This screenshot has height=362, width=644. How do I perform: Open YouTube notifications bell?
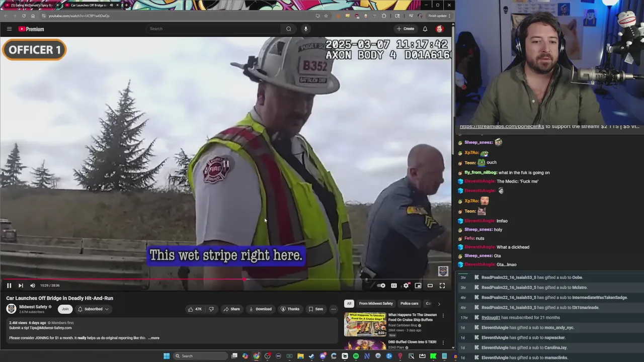pos(425,29)
